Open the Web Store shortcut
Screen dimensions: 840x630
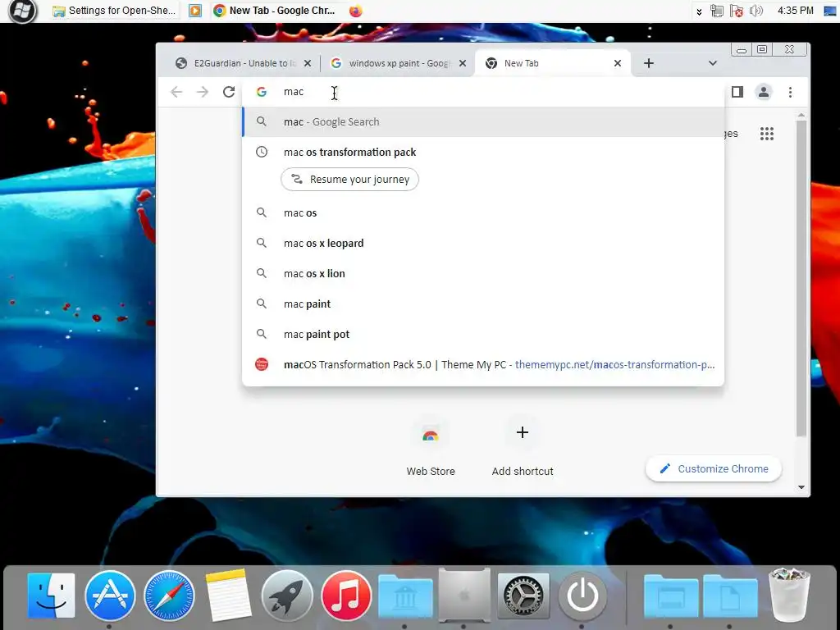431,447
